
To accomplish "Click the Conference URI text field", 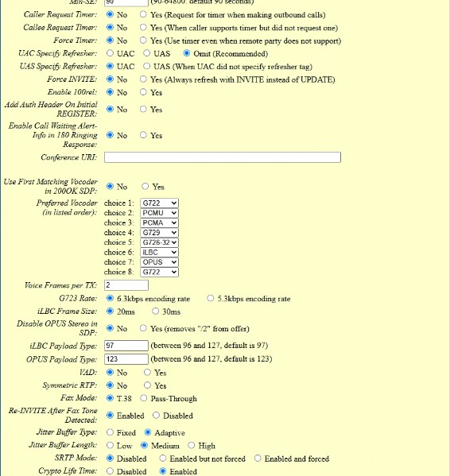I will point(223,157).
